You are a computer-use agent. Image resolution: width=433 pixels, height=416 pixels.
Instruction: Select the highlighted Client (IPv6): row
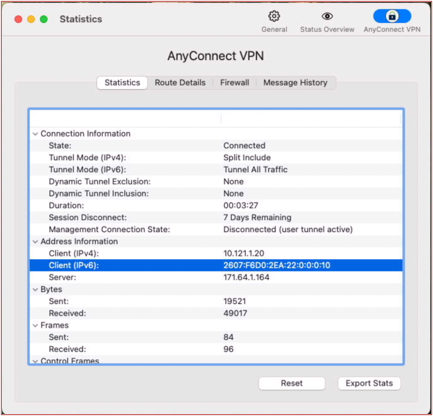pos(216,266)
